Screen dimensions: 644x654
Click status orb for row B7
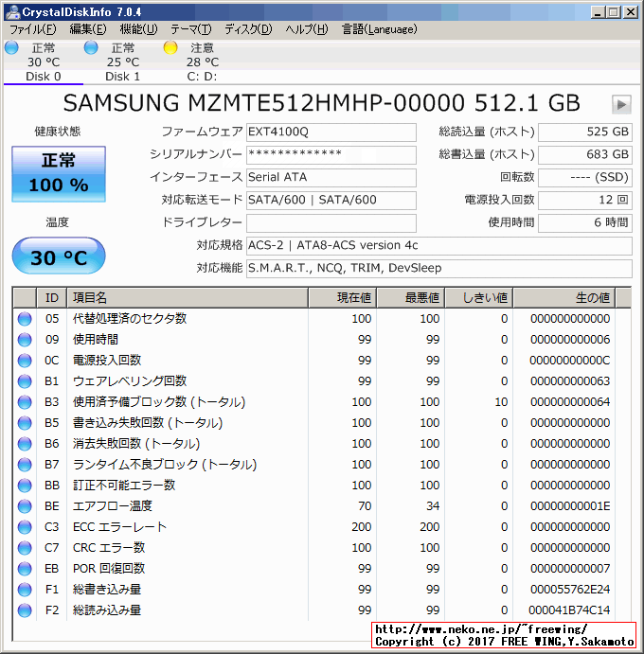25,465
